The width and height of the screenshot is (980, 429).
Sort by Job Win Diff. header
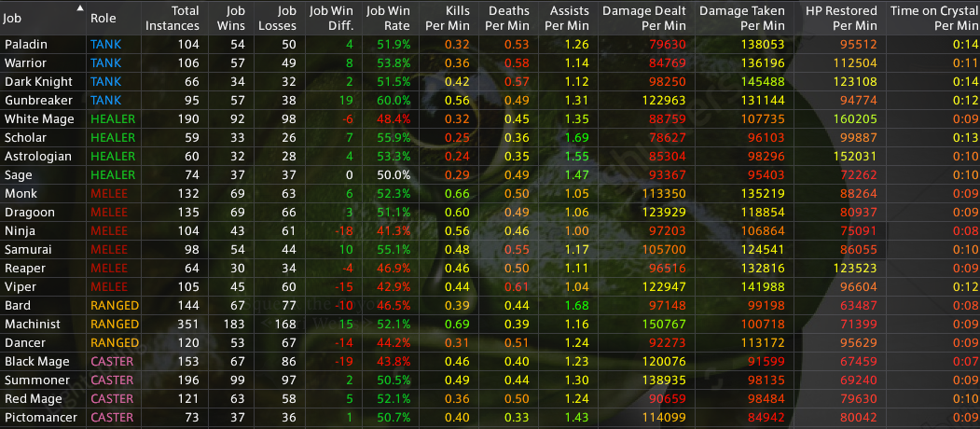click(x=332, y=18)
